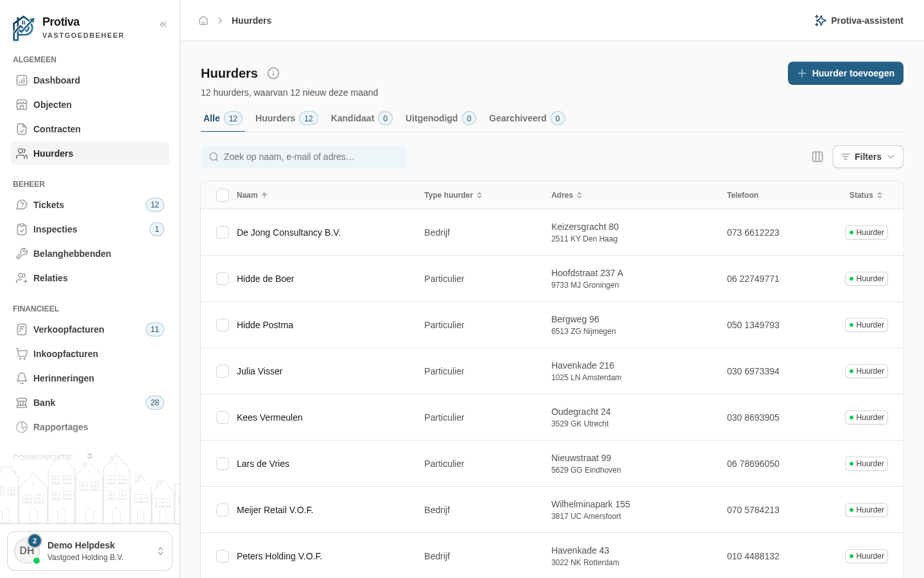Click Huurder toevoegen button
924x578 pixels.
pos(846,73)
